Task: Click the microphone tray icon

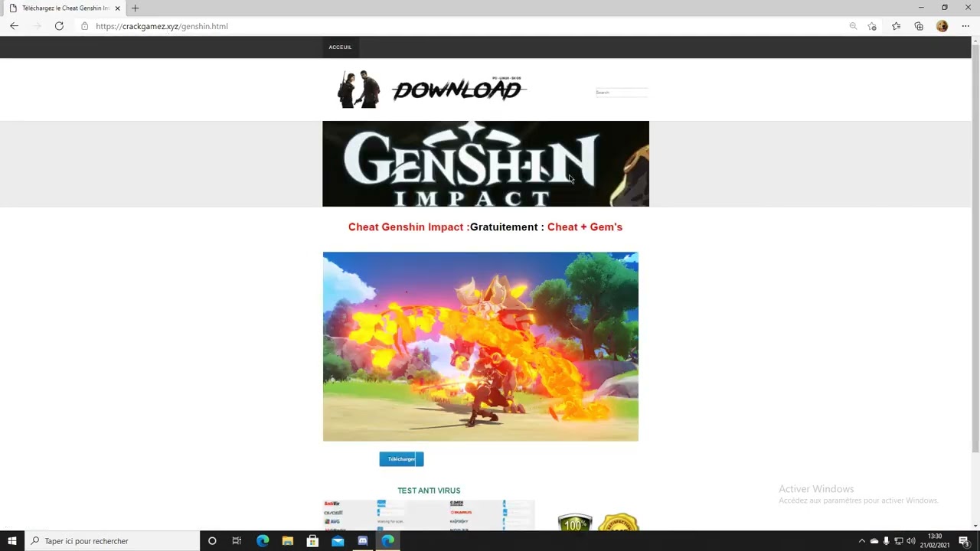Action: click(887, 541)
